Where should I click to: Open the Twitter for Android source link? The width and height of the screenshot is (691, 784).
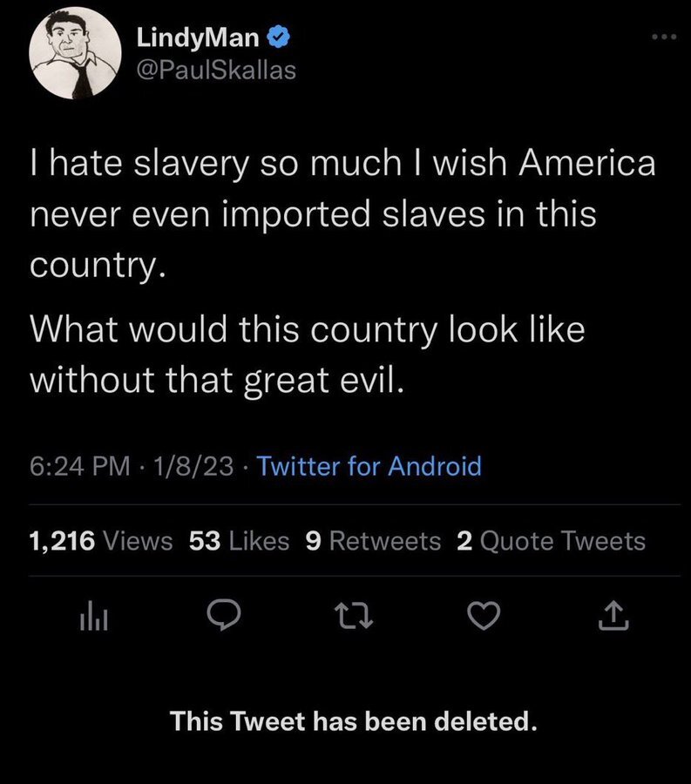(x=369, y=466)
